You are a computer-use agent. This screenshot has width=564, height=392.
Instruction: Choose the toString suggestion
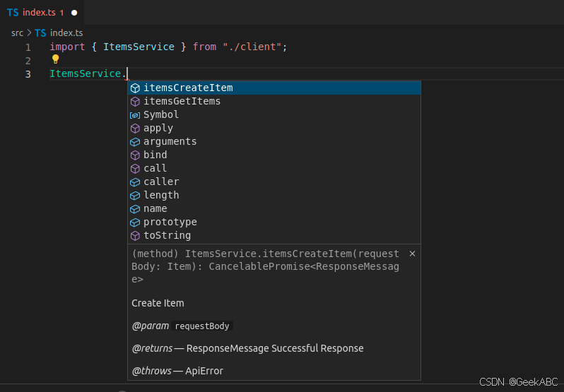167,236
